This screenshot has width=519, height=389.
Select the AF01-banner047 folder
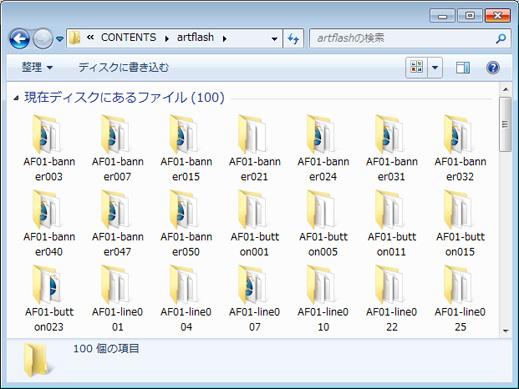click(x=117, y=223)
